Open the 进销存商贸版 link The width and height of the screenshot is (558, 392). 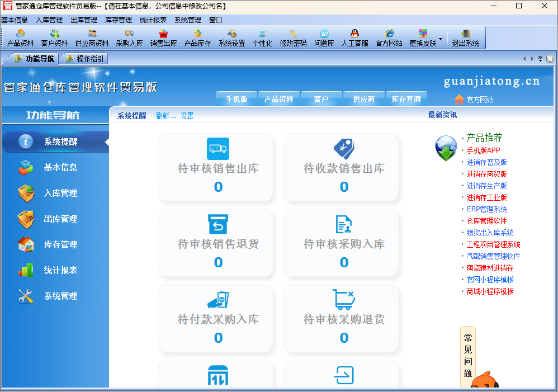coord(486,174)
